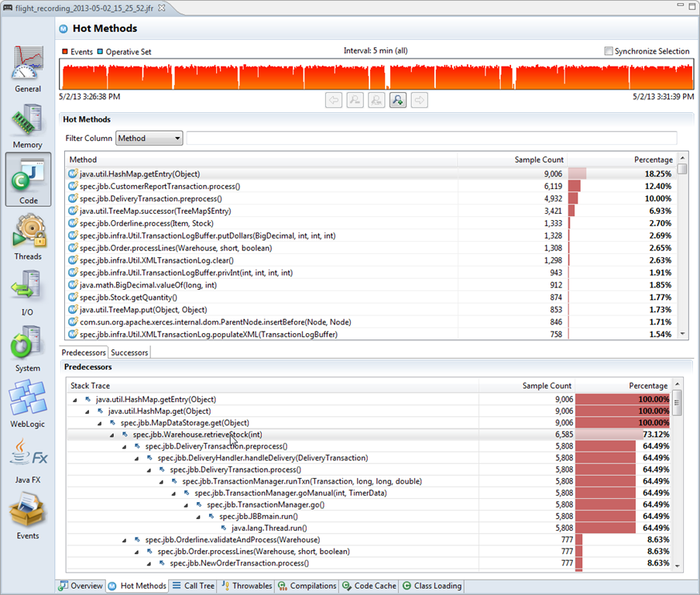
Task: Collapse DeliveryHandler.handleDelivery tree node
Action: coord(136,459)
